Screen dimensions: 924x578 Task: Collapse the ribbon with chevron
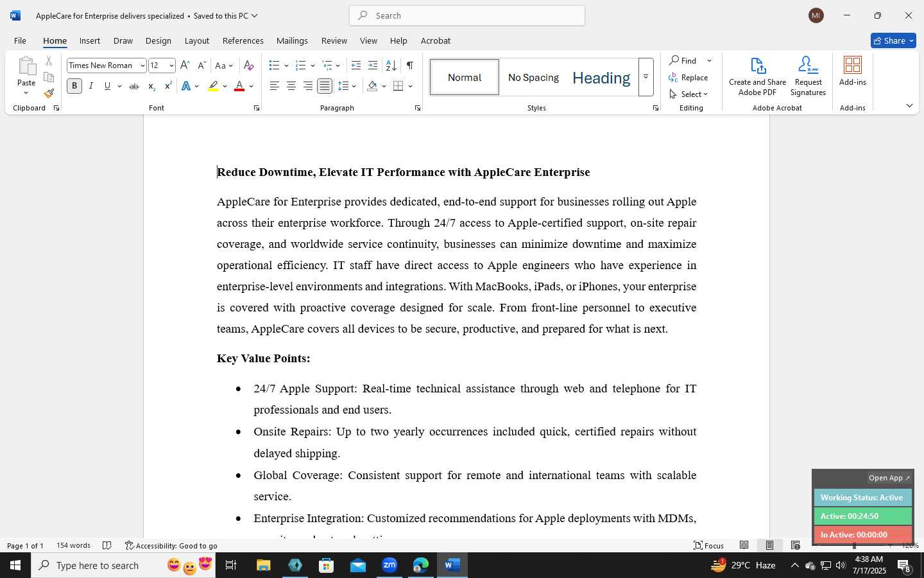(x=909, y=106)
